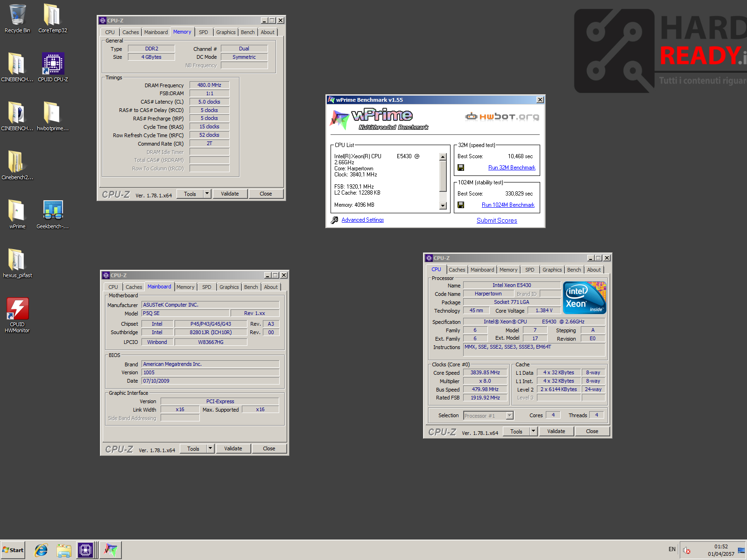Click the network tray icon
The image size is (747, 560).
pyautogui.click(x=741, y=550)
